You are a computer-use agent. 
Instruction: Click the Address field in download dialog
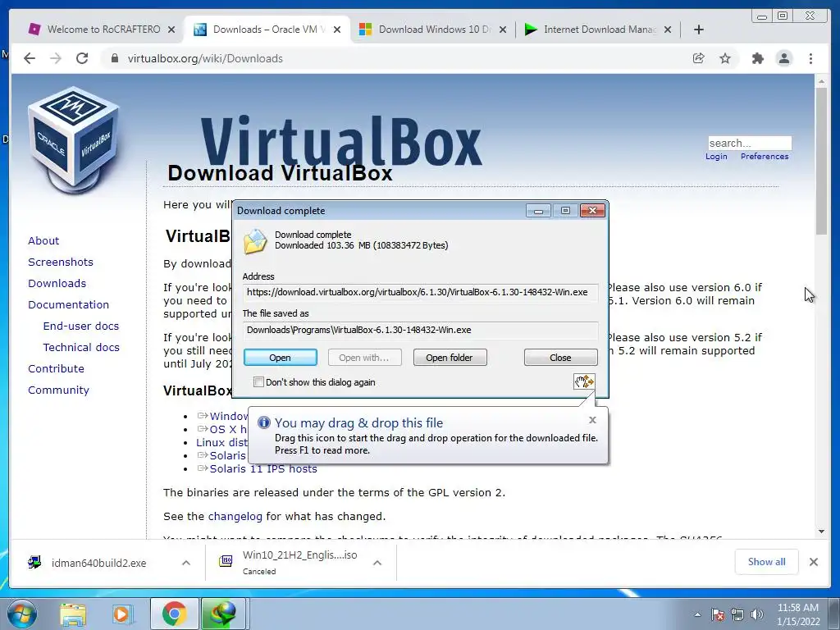click(420, 292)
